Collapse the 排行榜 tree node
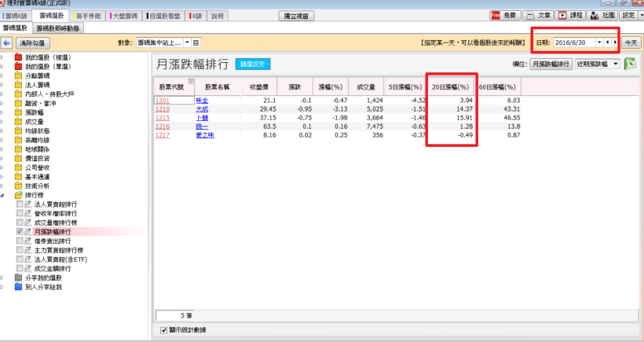Viewport: 644px width, 342px height. click(x=2, y=195)
